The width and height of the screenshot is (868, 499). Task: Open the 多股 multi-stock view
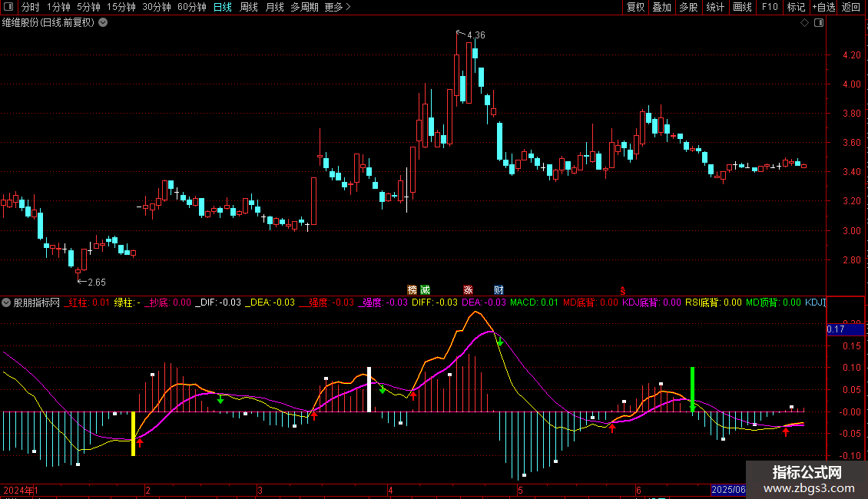(x=688, y=7)
